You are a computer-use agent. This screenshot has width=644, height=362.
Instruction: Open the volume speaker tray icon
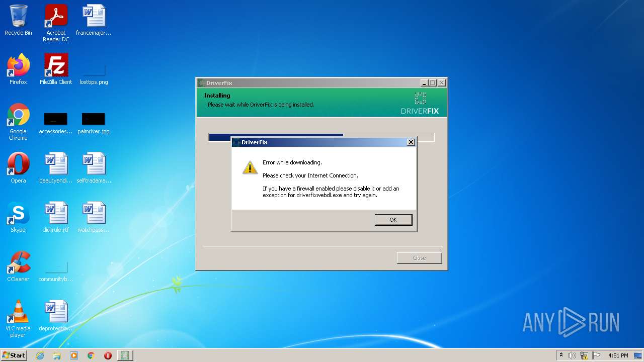(572, 355)
